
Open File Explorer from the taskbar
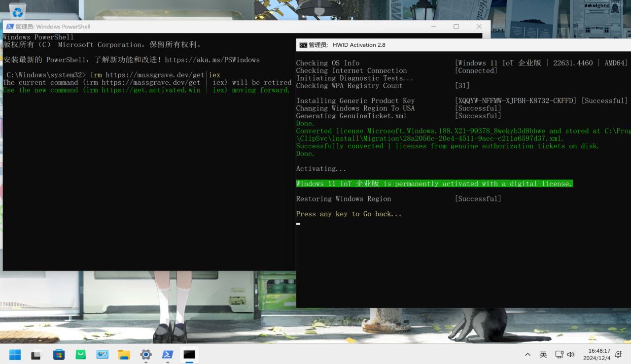coord(124,354)
